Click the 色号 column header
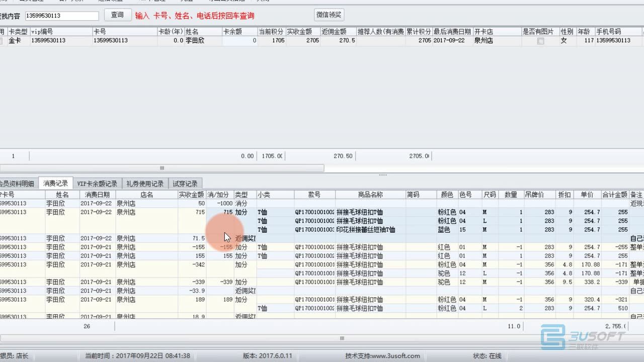The height and width of the screenshot is (362, 644). pyautogui.click(x=469, y=195)
